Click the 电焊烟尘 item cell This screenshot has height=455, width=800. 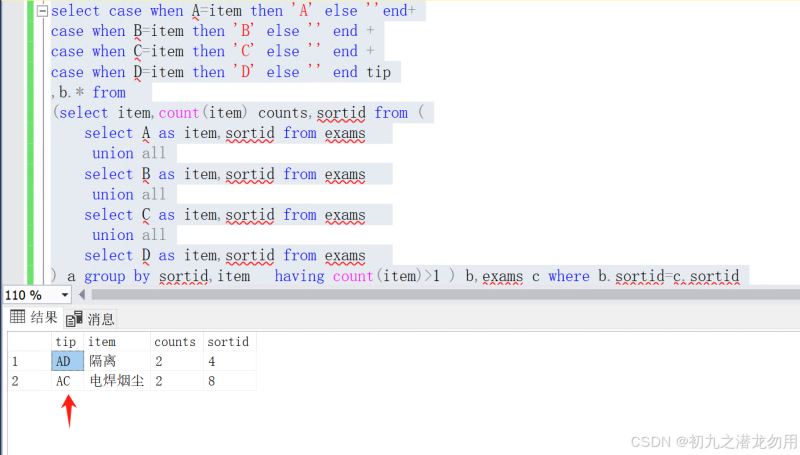(117, 381)
